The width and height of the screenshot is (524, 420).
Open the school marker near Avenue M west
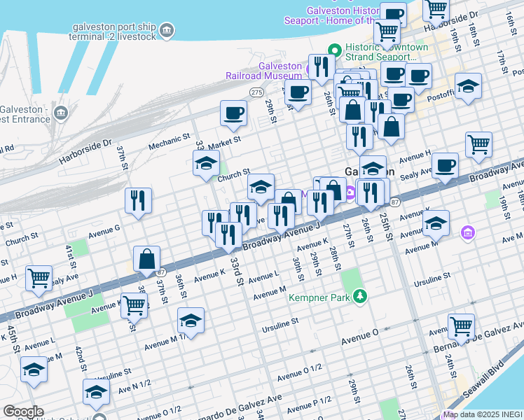34,372
